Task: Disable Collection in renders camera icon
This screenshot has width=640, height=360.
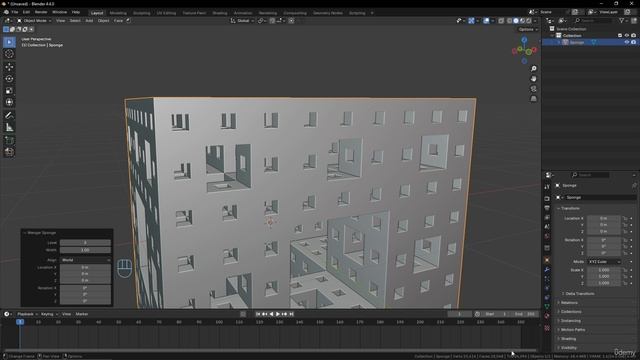Action: click(633, 36)
